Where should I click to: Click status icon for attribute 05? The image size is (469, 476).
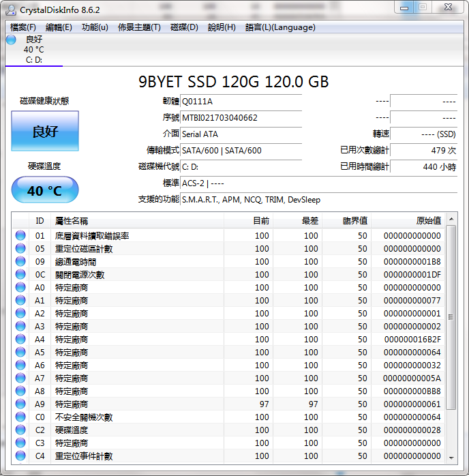click(x=20, y=248)
